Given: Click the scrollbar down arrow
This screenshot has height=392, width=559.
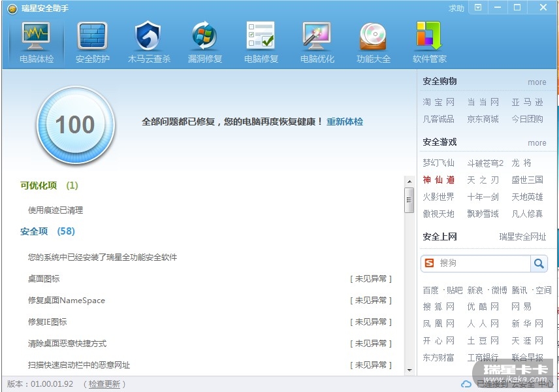Looking at the screenshot, I should pos(409,370).
